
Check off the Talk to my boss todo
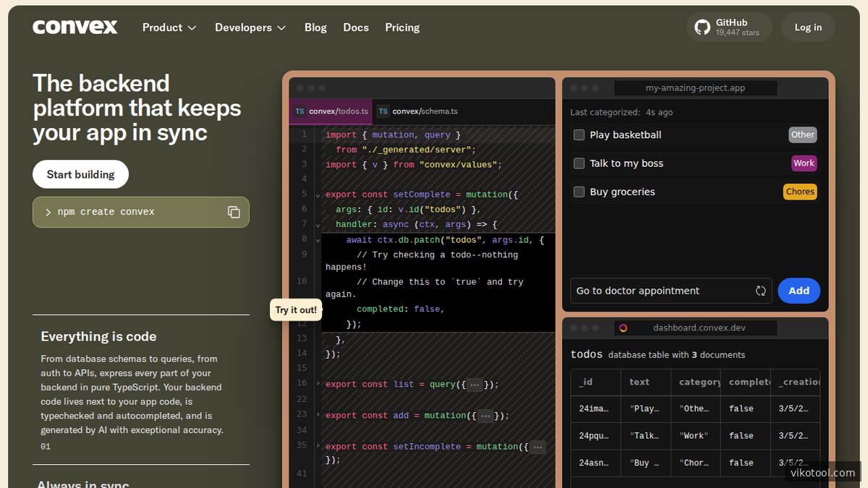click(579, 163)
